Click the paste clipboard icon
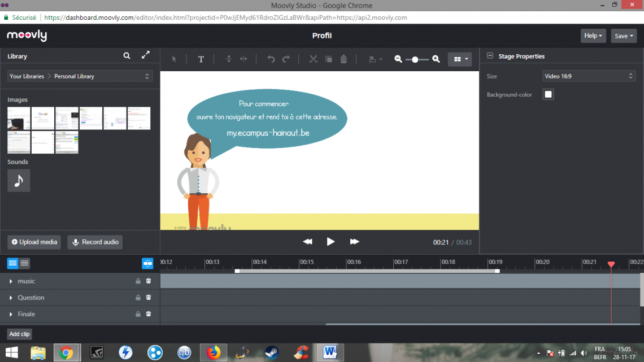The height and width of the screenshot is (362, 644). [344, 59]
